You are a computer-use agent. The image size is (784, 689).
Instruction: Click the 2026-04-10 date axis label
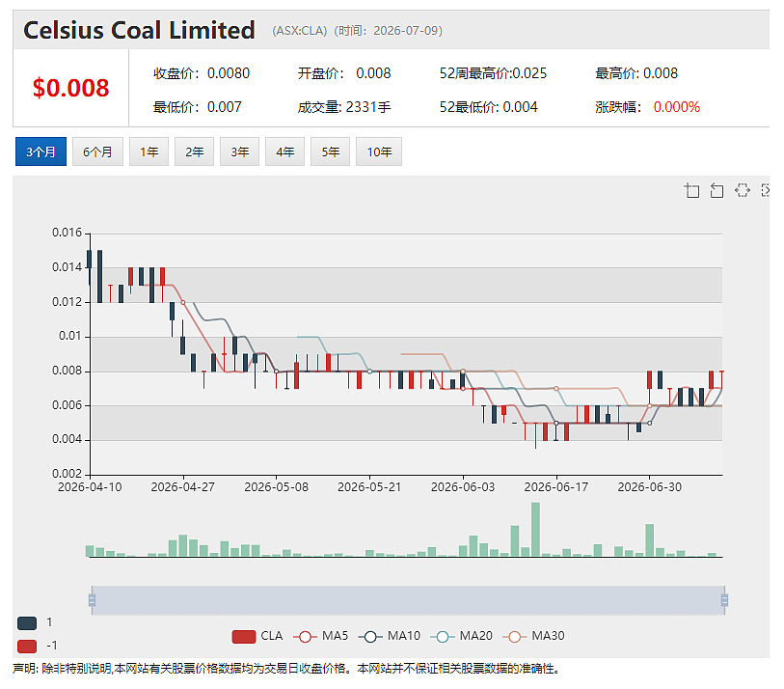point(90,487)
